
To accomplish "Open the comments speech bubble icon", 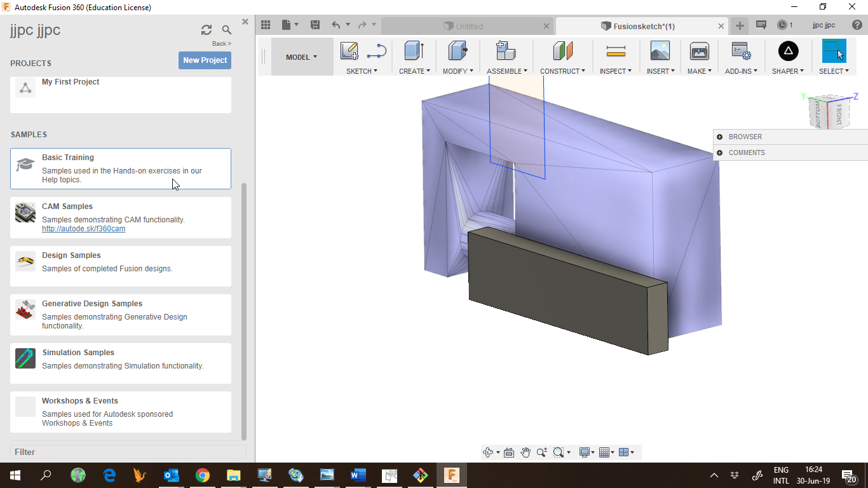I will click(x=761, y=25).
